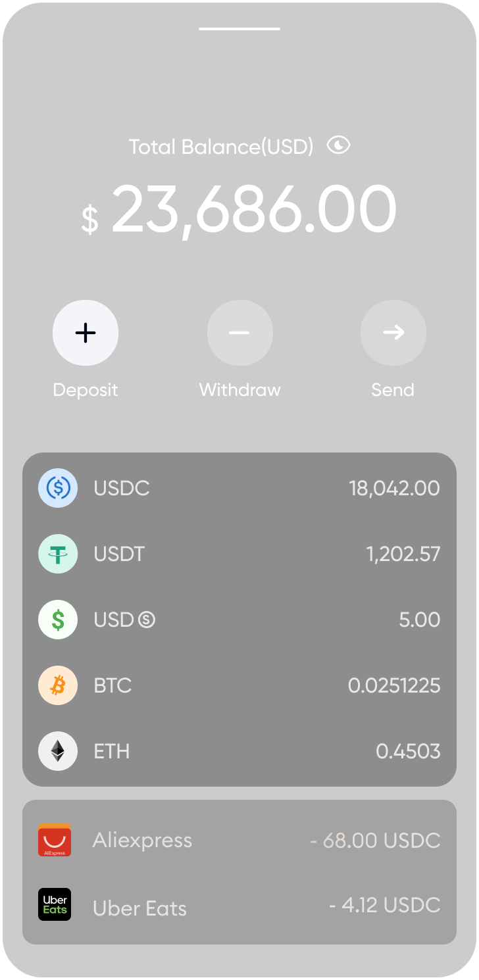
Task: Select the Bitcoin BTC icon
Action: (58, 685)
